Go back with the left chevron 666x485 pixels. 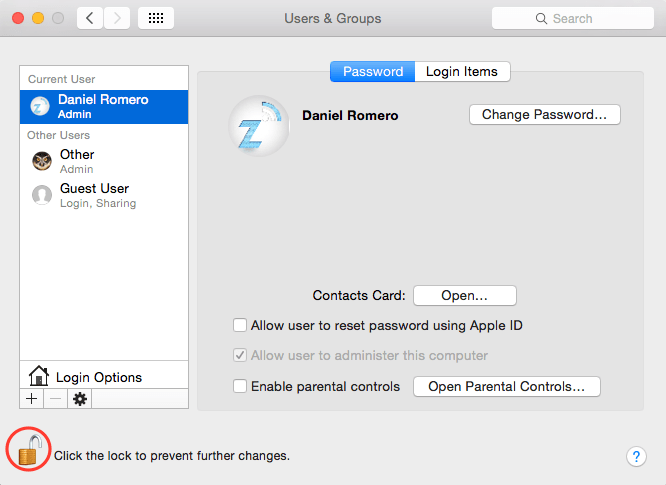click(x=90, y=18)
